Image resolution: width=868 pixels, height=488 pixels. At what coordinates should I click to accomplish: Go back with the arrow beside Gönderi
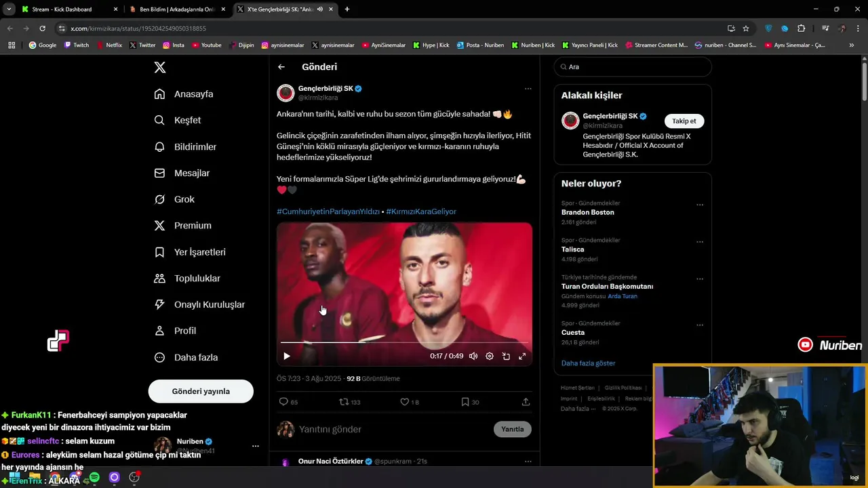point(281,66)
